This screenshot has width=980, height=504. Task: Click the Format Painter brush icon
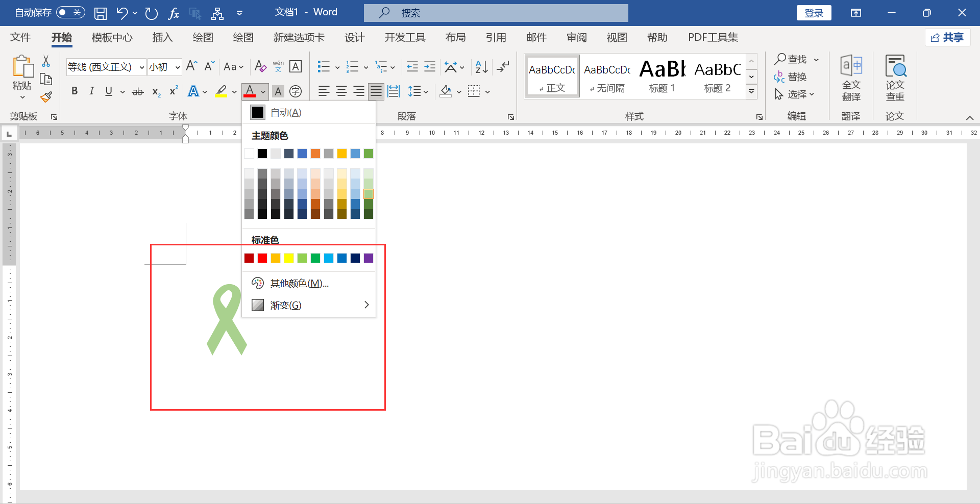pyautogui.click(x=46, y=96)
